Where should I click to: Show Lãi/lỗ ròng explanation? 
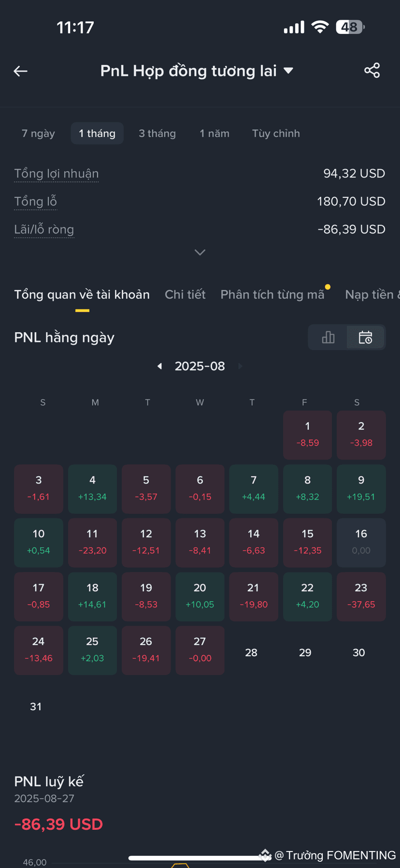point(44,229)
